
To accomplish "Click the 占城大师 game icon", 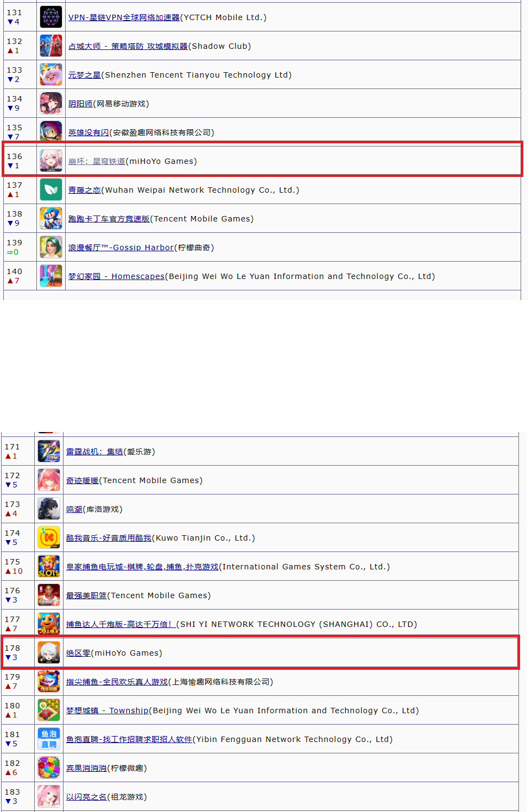I will (x=51, y=46).
